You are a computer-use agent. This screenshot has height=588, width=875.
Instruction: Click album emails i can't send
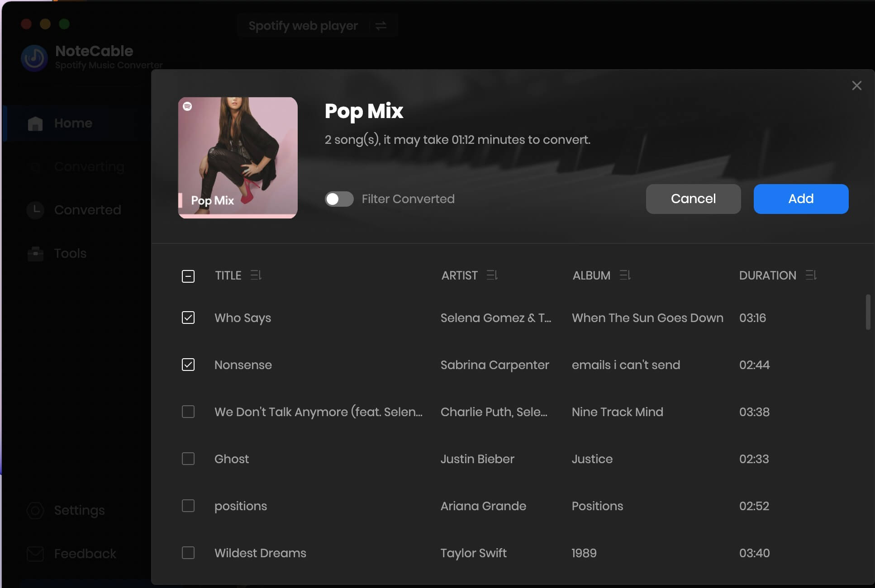pyautogui.click(x=626, y=365)
